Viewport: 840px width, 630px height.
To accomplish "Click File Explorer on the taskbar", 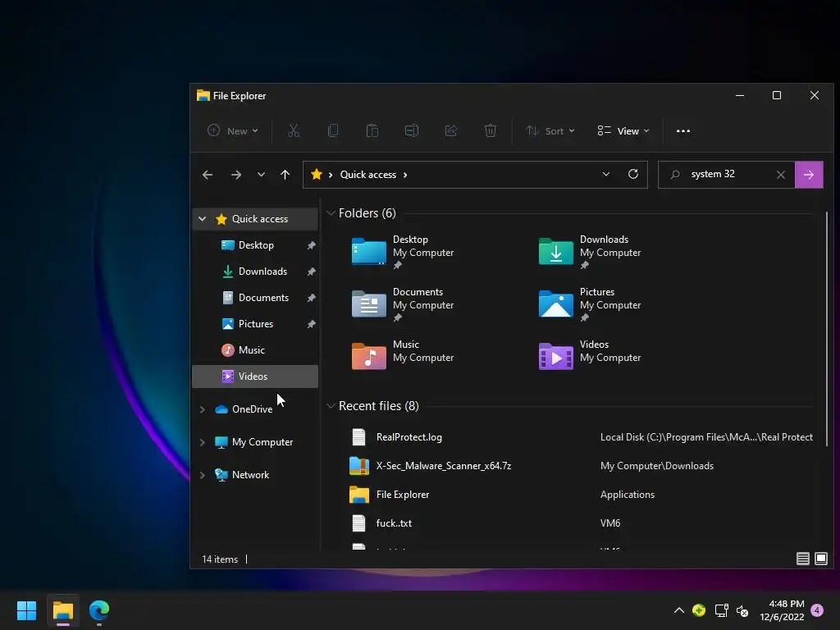I will pos(62,610).
